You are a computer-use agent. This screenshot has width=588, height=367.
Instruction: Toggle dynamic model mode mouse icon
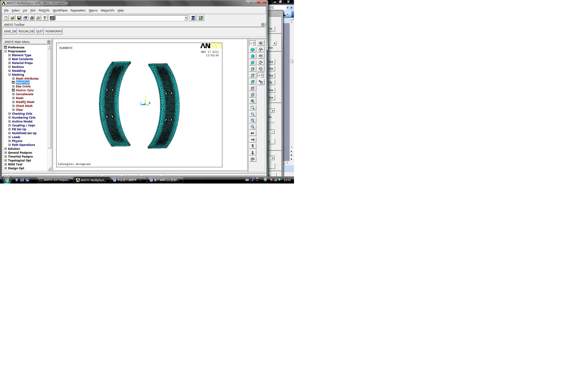260,82
